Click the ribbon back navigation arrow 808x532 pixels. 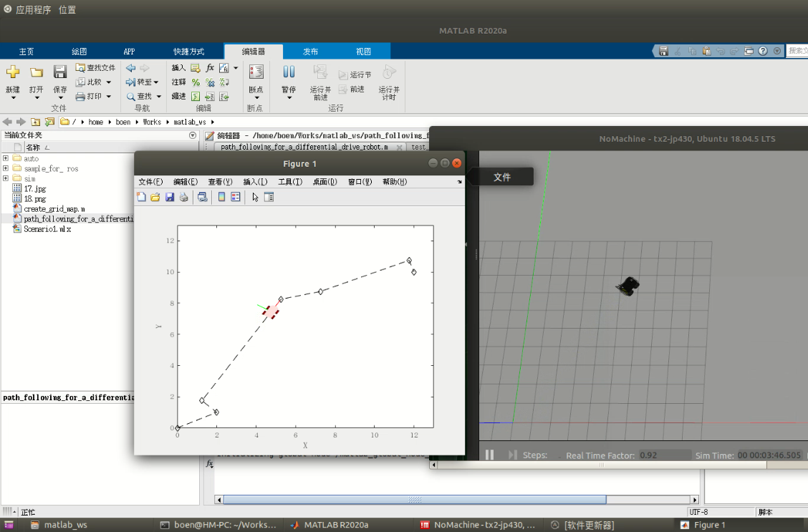[x=131, y=67]
